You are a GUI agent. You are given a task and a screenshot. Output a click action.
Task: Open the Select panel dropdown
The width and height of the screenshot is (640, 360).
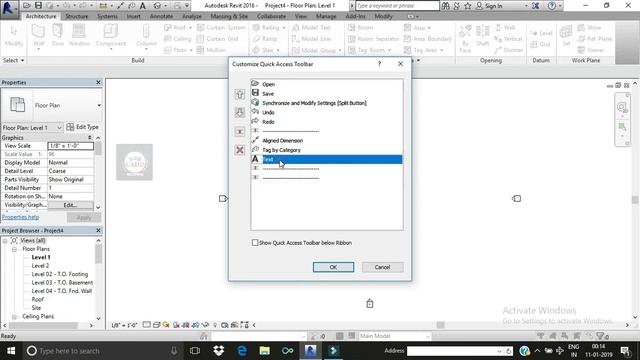click(x=13, y=60)
